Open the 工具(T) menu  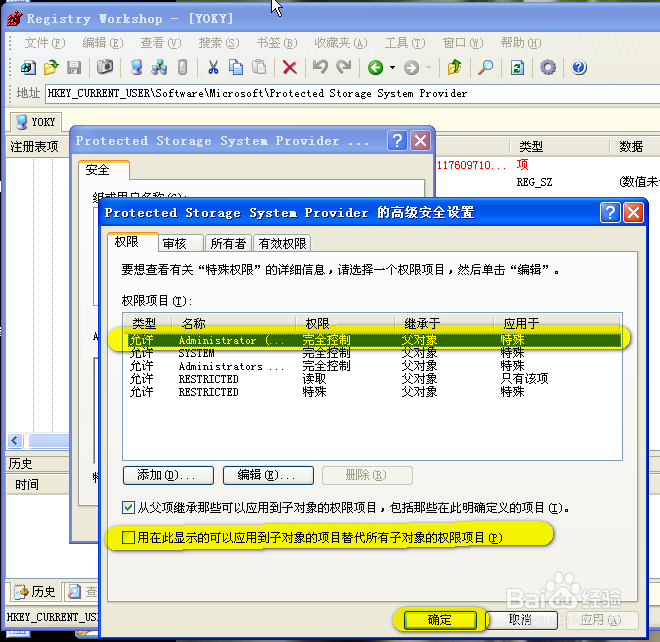(x=405, y=43)
